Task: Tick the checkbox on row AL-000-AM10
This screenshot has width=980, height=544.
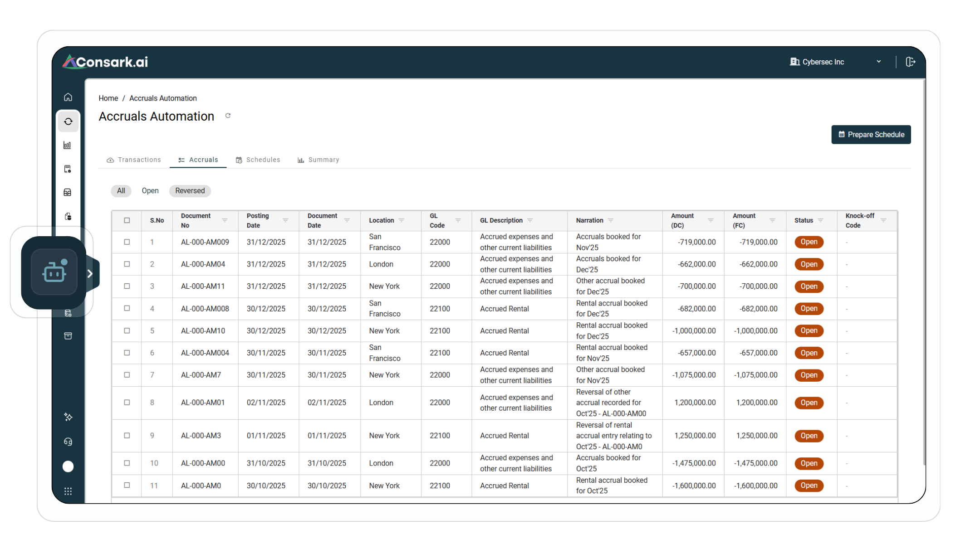Action: 127,330
